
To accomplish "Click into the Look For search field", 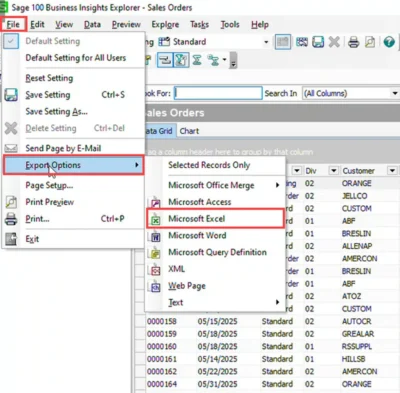I will pos(218,93).
